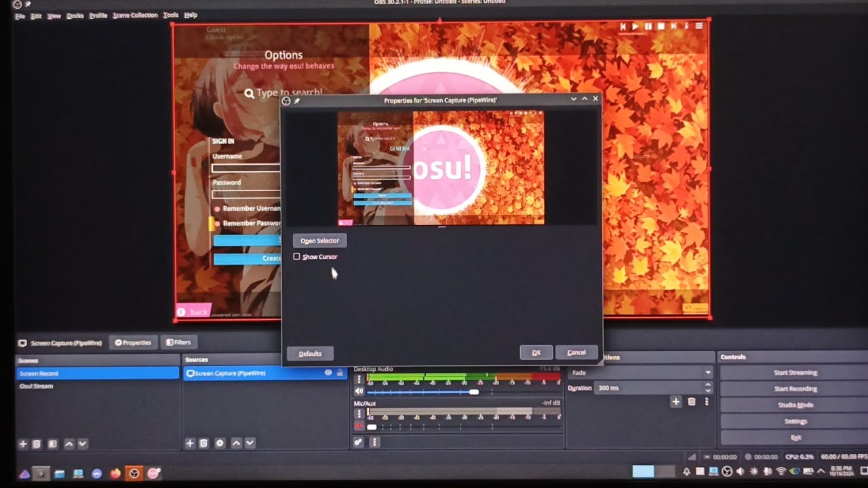The height and width of the screenshot is (488, 868).
Task: Open terminal from the taskbar
Action: (x=41, y=473)
